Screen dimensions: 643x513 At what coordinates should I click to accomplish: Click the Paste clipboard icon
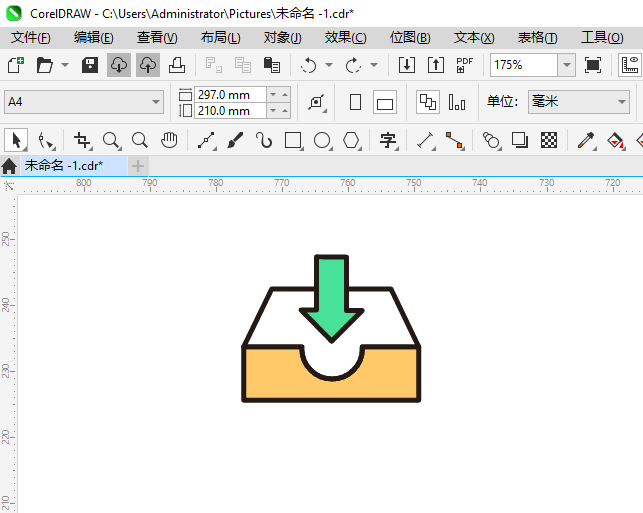pyautogui.click(x=271, y=65)
